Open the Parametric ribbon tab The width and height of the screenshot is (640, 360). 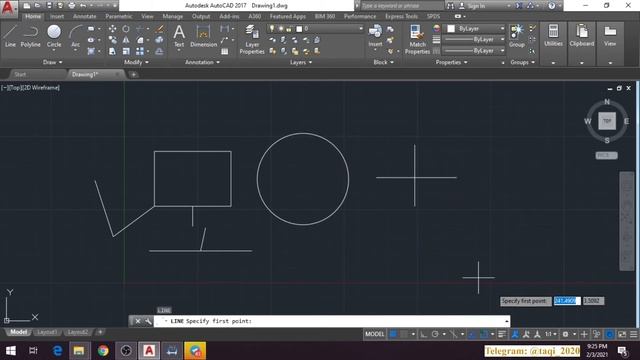pos(118,16)
